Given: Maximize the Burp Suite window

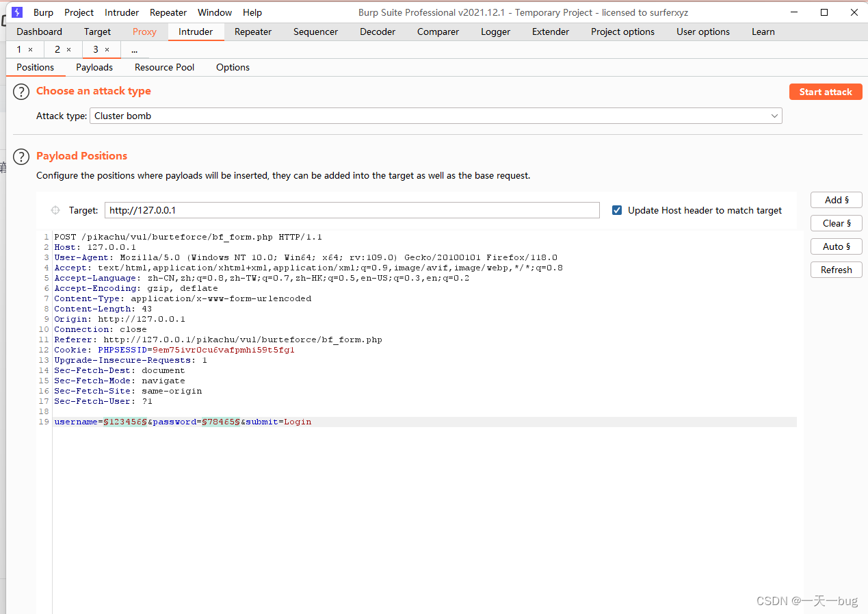Looking at the screenshot, I should (x=824, y=12).
